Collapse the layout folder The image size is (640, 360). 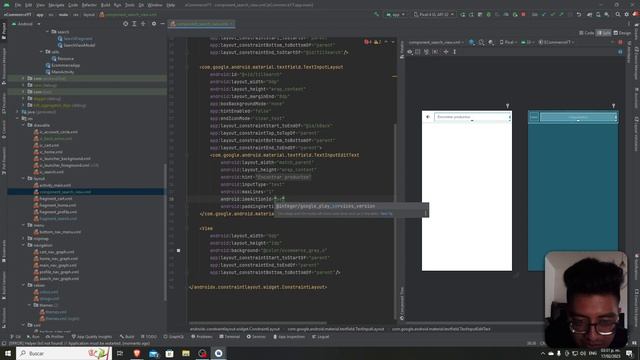(x=24, y=178)
